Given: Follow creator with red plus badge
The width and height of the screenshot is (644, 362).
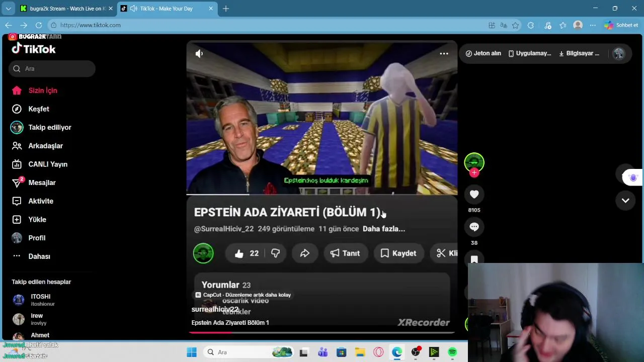Looking at the screenshot, I should coord(474,173).
